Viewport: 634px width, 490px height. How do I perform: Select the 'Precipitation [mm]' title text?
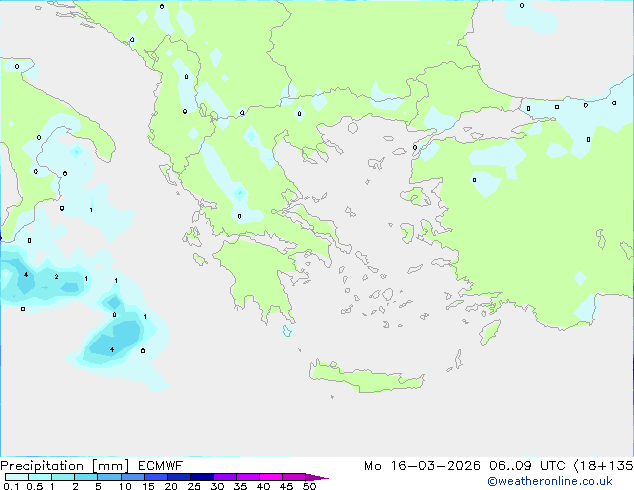[65, 466]
